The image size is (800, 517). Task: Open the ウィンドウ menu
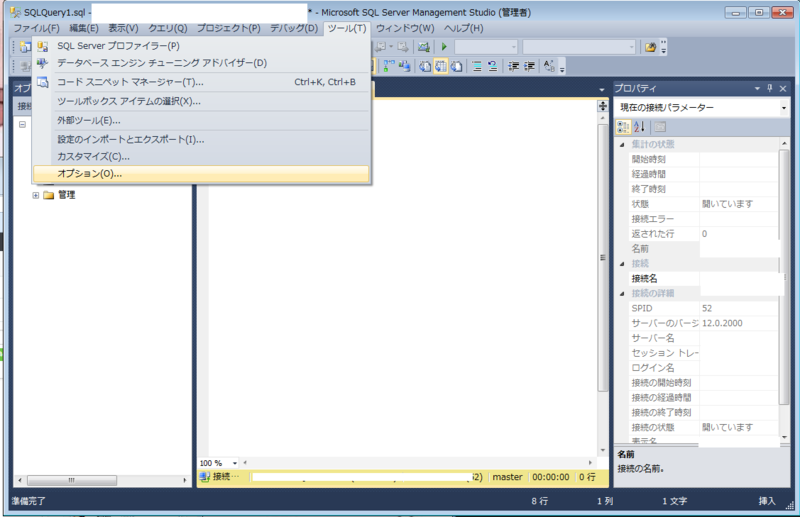[x=405, y=28]
